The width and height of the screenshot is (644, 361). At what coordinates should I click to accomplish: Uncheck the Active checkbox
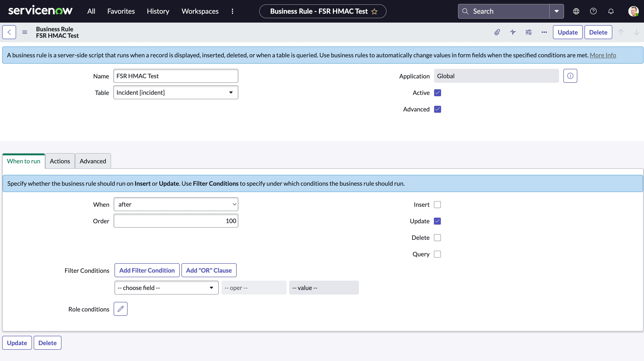coord(438,93)
